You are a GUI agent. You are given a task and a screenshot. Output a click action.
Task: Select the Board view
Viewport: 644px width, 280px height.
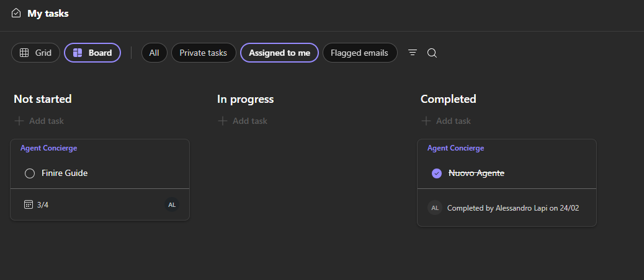click(92, 53)
